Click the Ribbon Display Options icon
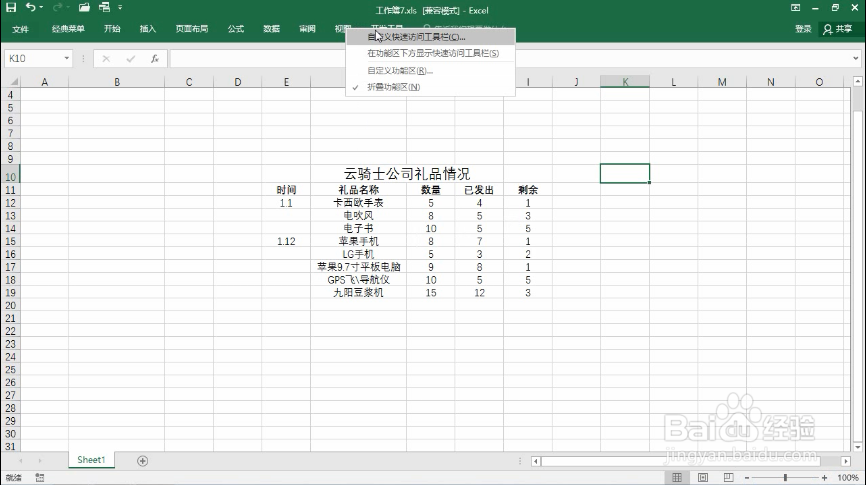The width and height of the screenshot is (866, 485). [795, 8]
